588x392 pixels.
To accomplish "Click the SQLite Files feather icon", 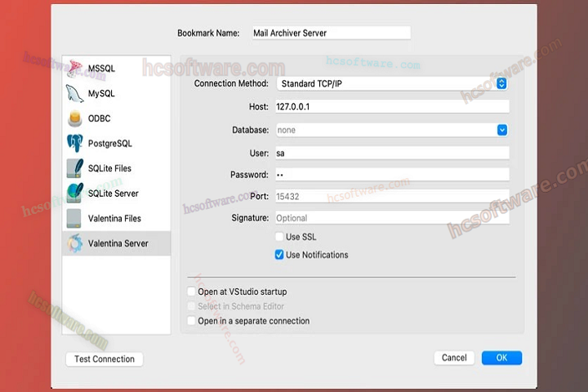I will tap(74, 168).
